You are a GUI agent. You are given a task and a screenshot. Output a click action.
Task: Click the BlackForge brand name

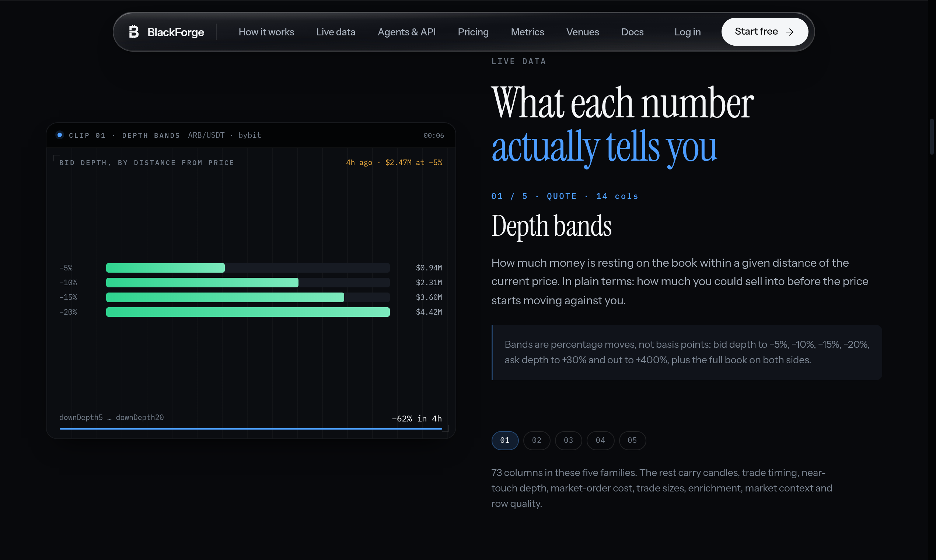point(175,32)
